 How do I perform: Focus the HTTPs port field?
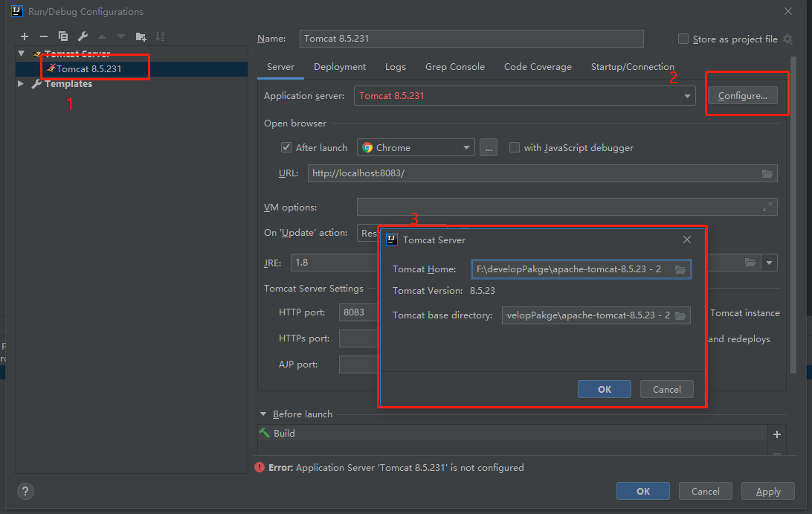359,338
